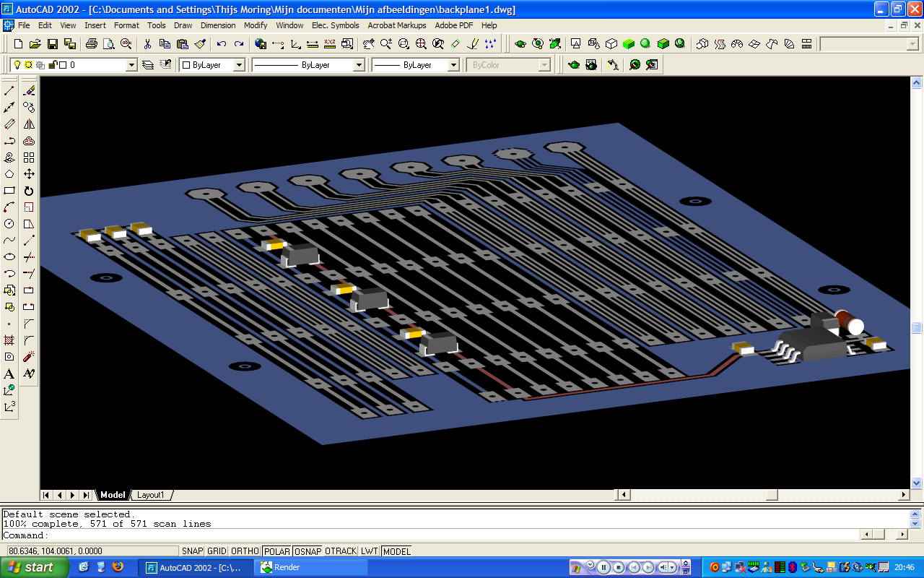The height and width of the screenshot is (578, 924).
Task: Select the Line draw tool
Action: 9,90
